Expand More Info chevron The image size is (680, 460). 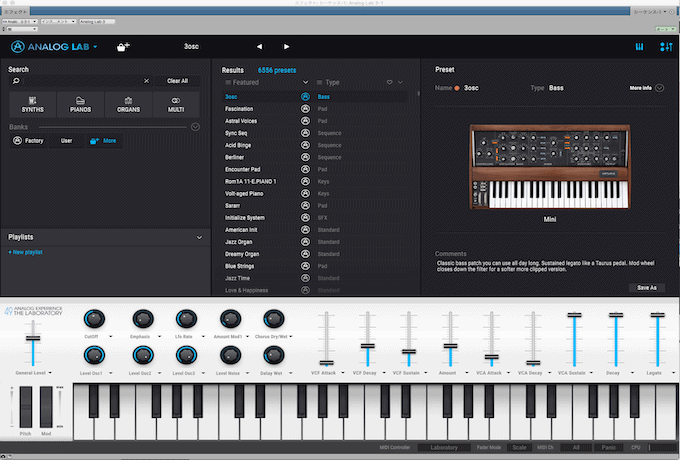click(x=660, y=88)
